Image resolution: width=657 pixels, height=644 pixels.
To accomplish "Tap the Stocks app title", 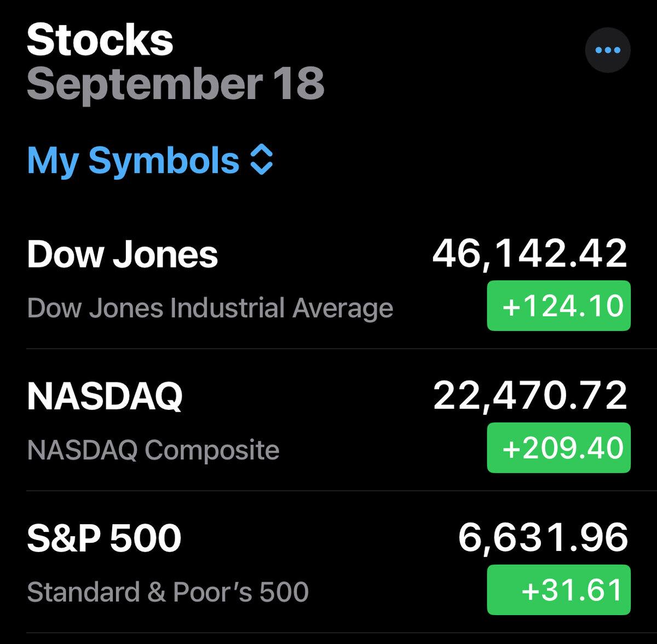I will 100,40.
